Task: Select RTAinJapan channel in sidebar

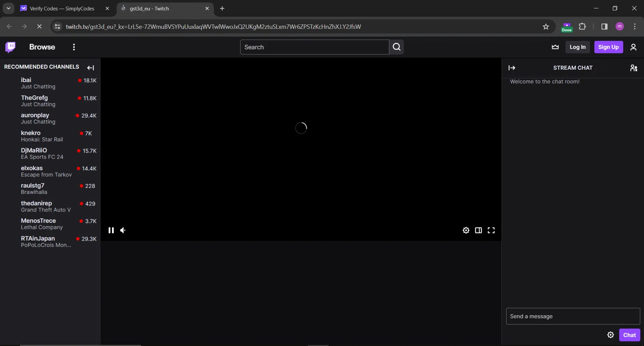Action: (x=50, y=241)
